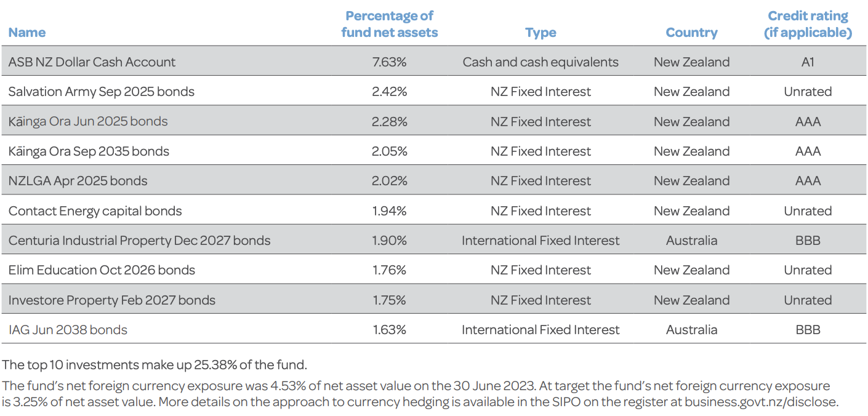The height and width of the screenshot is (416, 868).
Task: Select the A1 credit rating cell
Action: pos(808,62)
